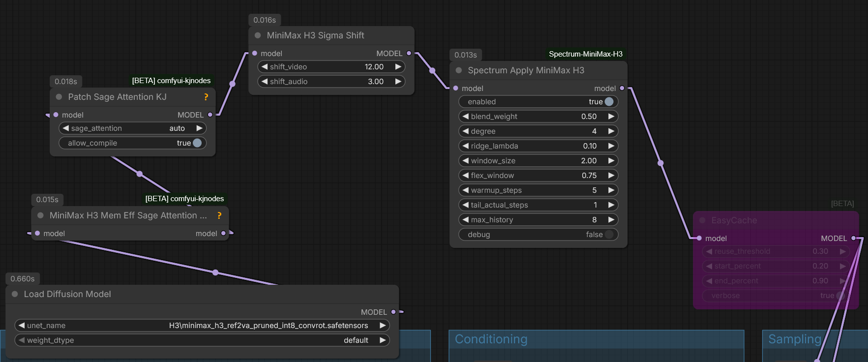This screenshot has height=362, width=868.
Task: Open sage_attention auto value field
Action: pyautogui.click(x=177, y=128)
